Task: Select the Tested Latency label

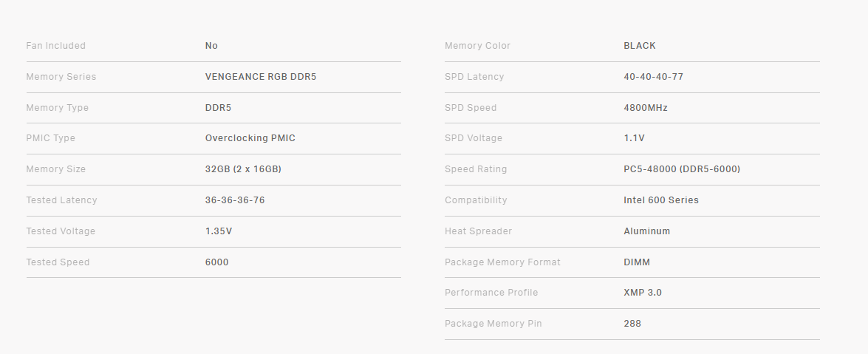Action: tap(61, 200)
